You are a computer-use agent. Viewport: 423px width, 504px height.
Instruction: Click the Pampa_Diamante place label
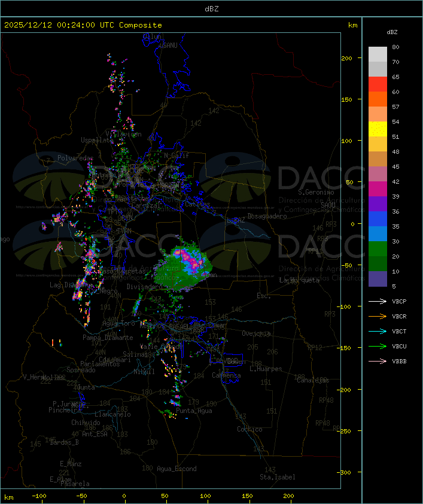pyautogui.click(x=108, y=338)
